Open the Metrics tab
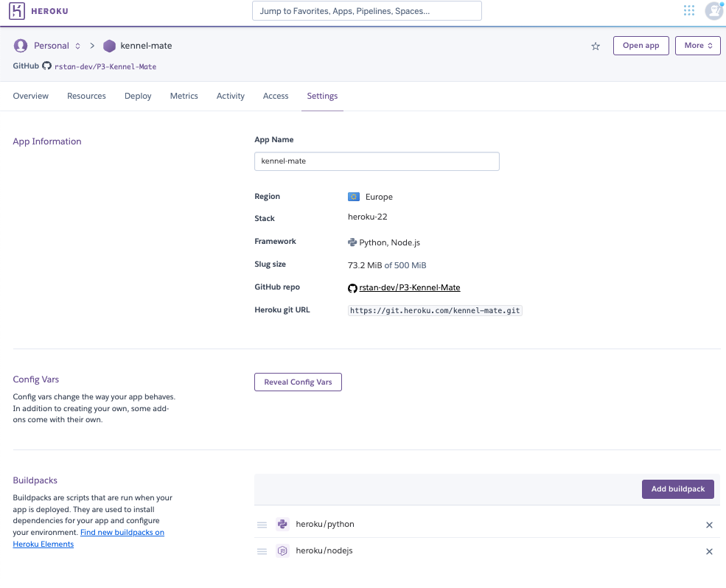This screenshot has height=588, width=726. [x=184, y=96]
